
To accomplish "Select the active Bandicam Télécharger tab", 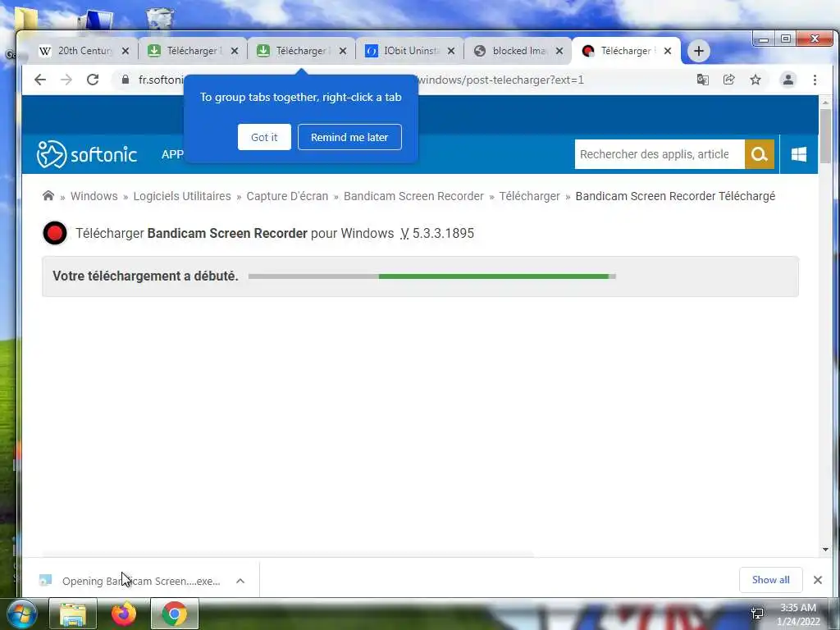I will (625, 51).
